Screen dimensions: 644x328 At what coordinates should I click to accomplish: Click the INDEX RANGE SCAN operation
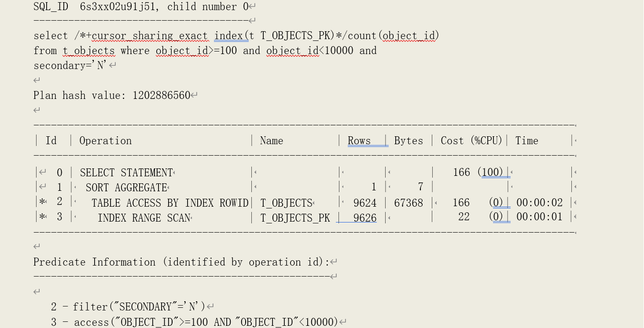pos(144,218)
